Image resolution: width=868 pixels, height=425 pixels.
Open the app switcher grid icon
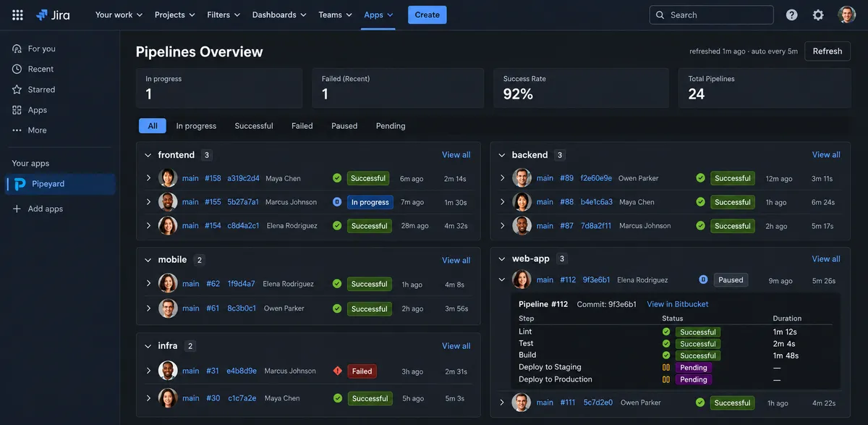point(17,14)
